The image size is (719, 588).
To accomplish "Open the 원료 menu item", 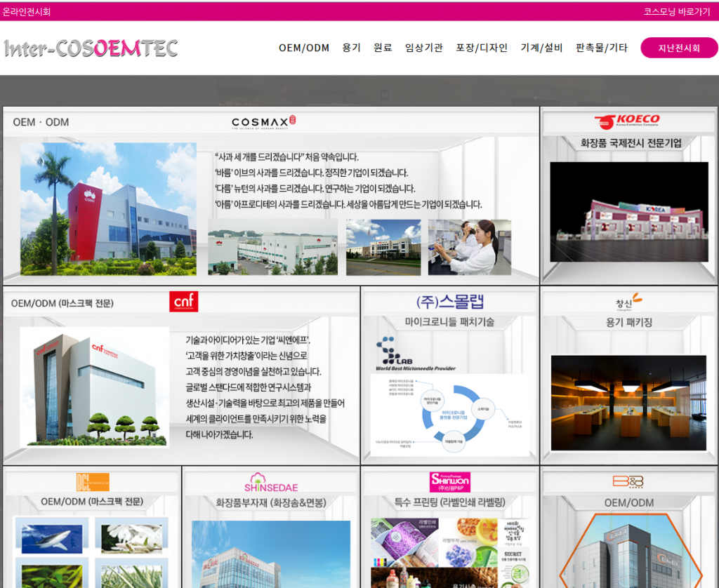I will coord(383,48).
